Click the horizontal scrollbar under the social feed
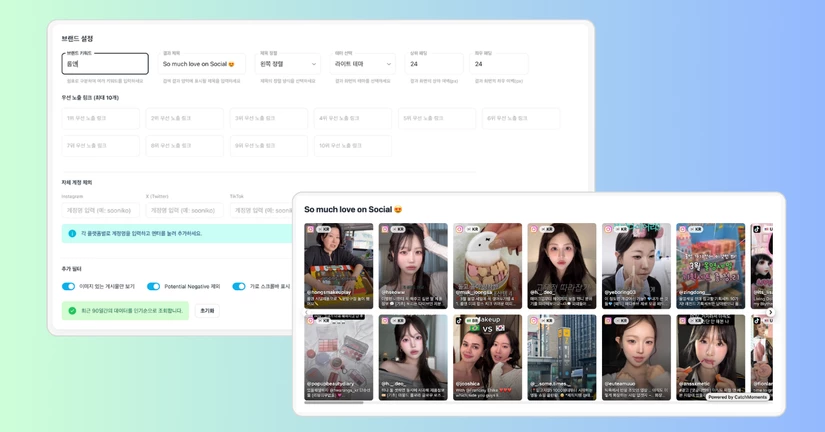Viewport: 825px width, 432px height. [x=334, y=403]
